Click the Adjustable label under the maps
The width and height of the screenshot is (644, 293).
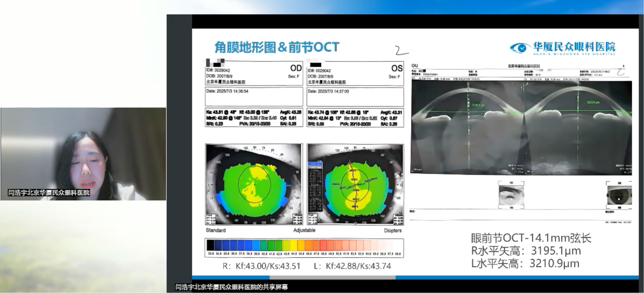pyautogui.click(x=304, y=230)
